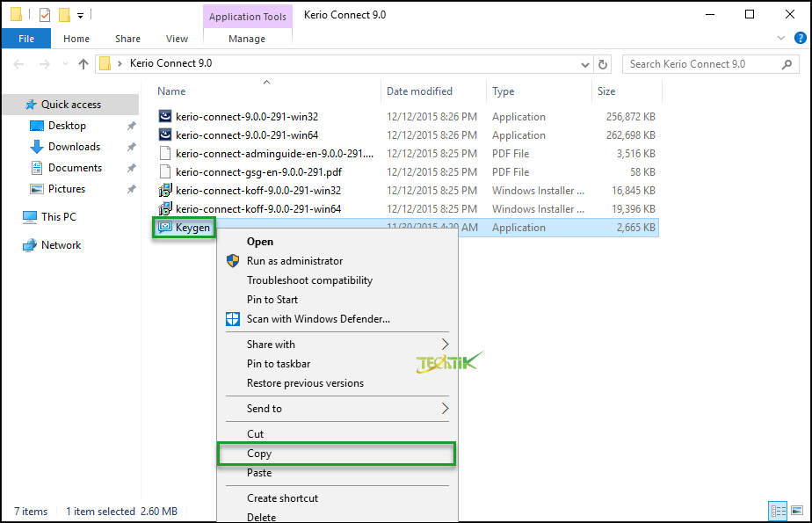
Task: Open the Recent locations dropdown arrow
Action: [65, 64]
